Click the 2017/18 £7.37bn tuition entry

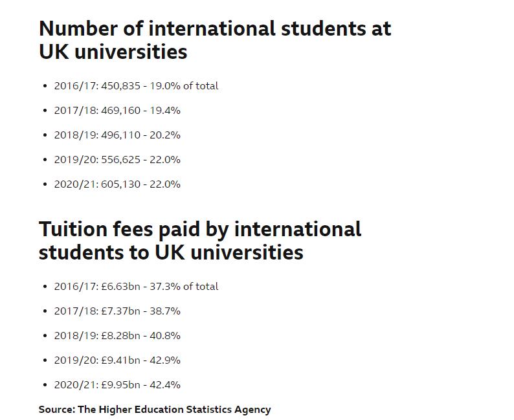117,311
